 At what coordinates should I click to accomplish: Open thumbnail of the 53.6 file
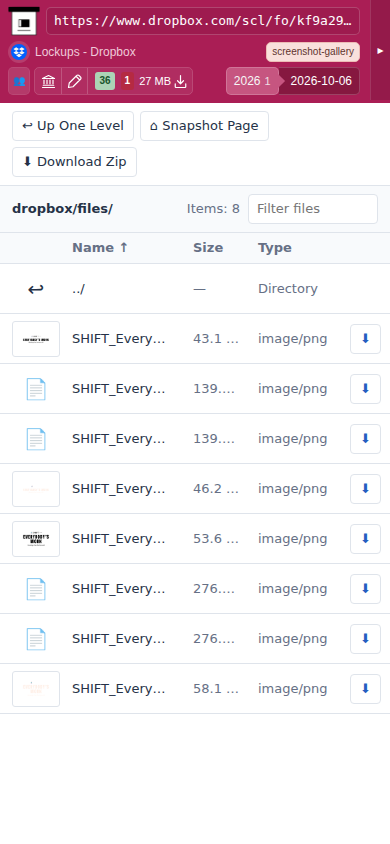tap(36, 539)
